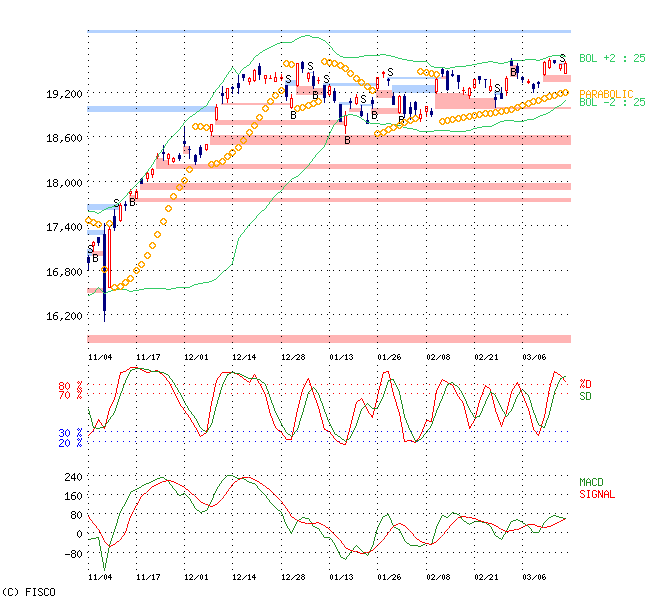
Task: Select the 20 % oversold level label
Action: point(70,442)
